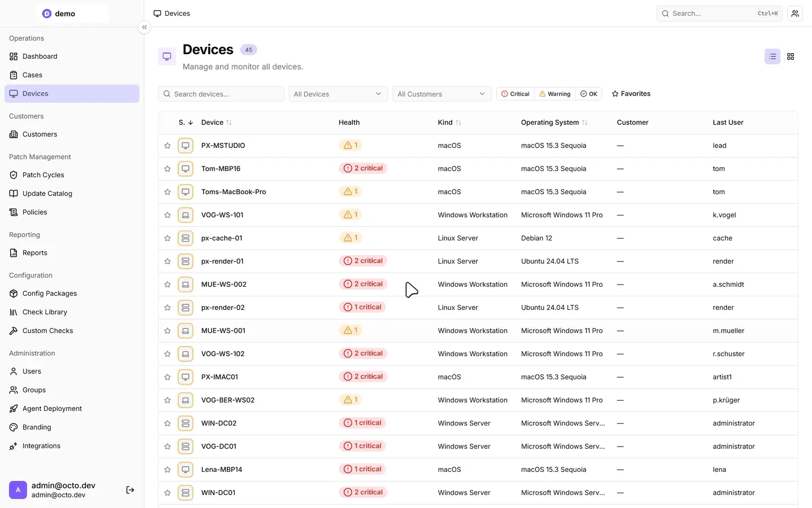The height and width of the screenshot is (508, 812).
Task: Mark px-render-01 as favorite
Action: (167, 261)
